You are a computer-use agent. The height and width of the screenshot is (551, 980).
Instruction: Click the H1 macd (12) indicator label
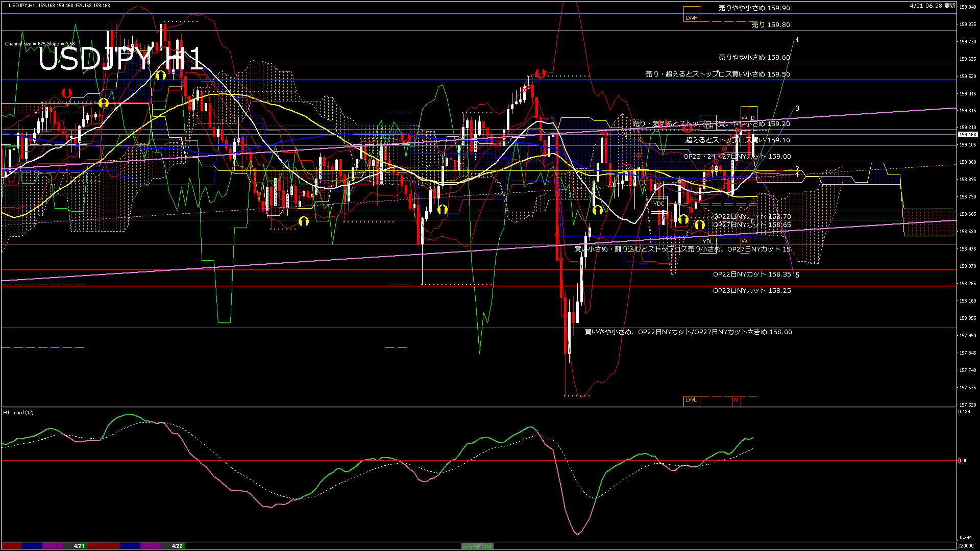tap(18, 413)
